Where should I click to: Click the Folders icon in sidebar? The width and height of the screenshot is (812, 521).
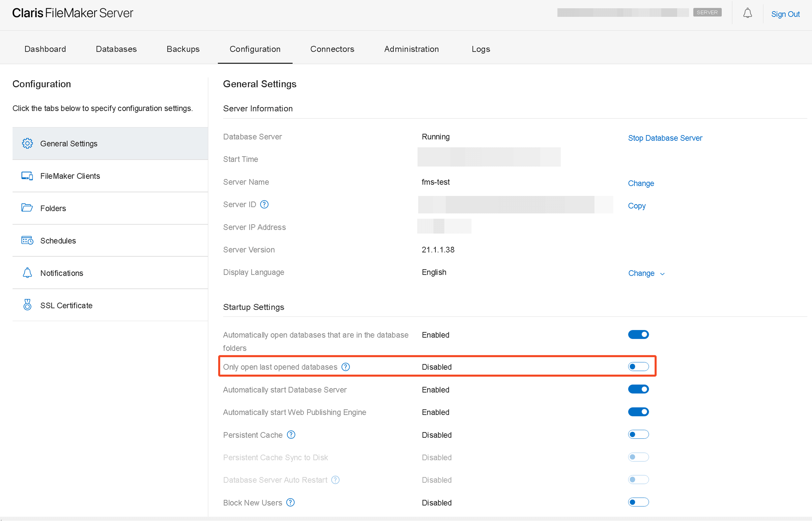click(x=27, y=208)
